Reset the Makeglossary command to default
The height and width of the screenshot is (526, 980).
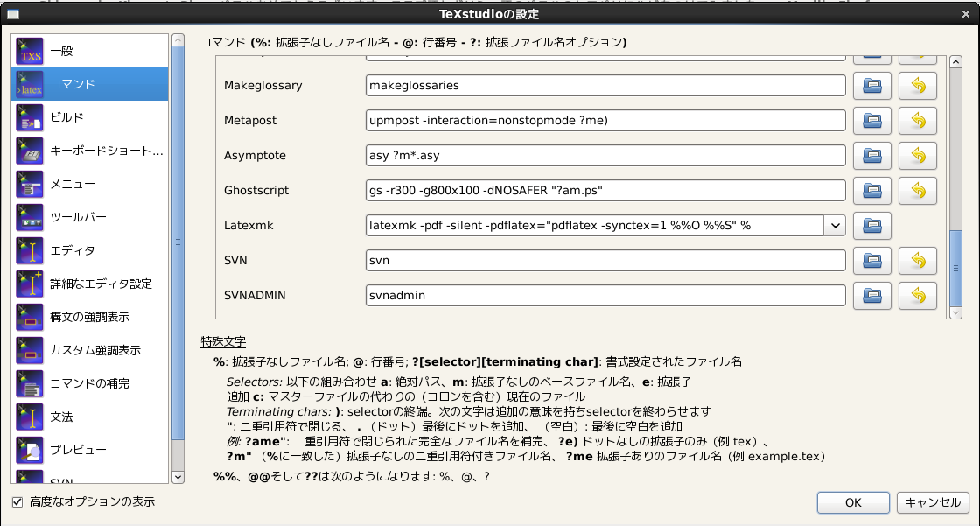click(918, 86)
